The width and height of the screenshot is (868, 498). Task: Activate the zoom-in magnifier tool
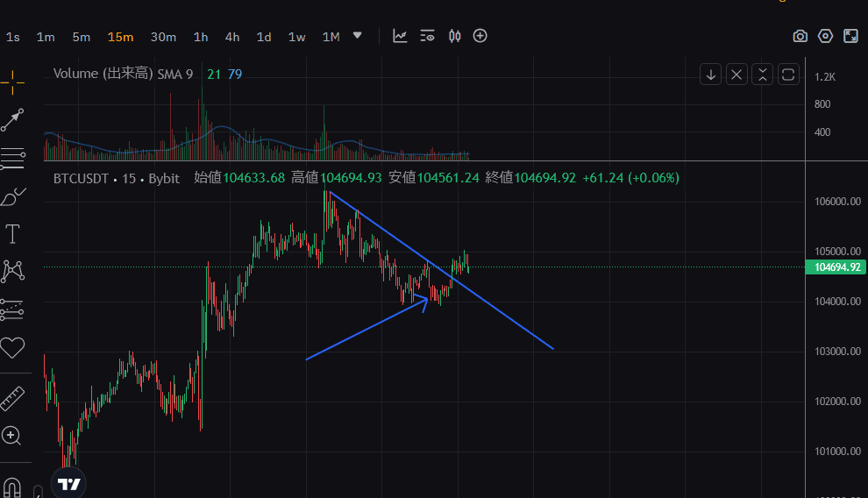tap(12, 436)
